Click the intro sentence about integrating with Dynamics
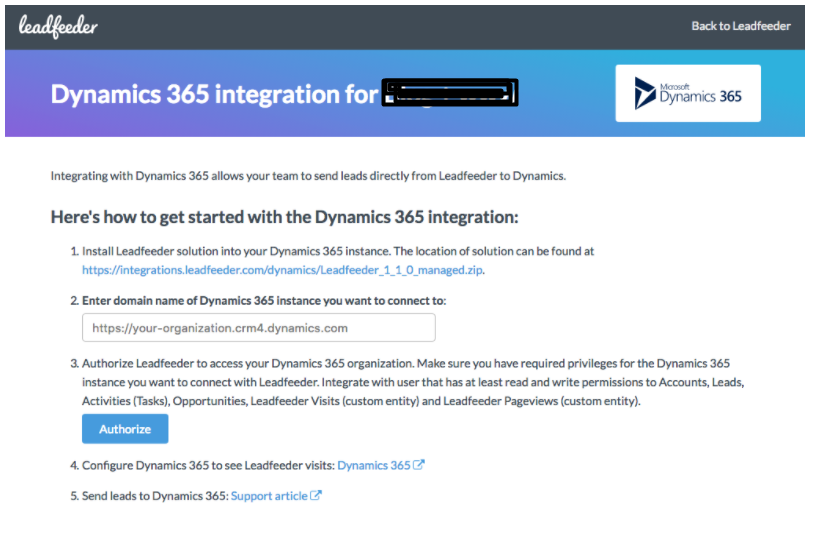The image size is (830, 538). 308,176
